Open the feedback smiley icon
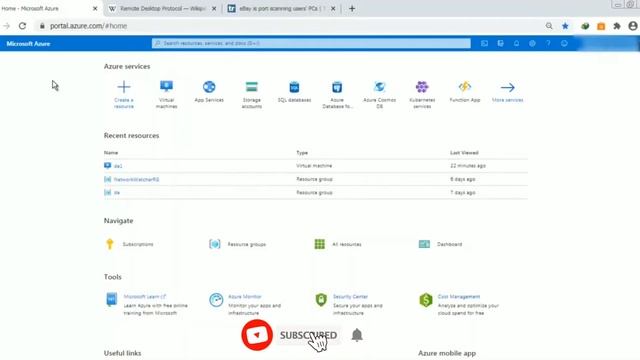 564,43
